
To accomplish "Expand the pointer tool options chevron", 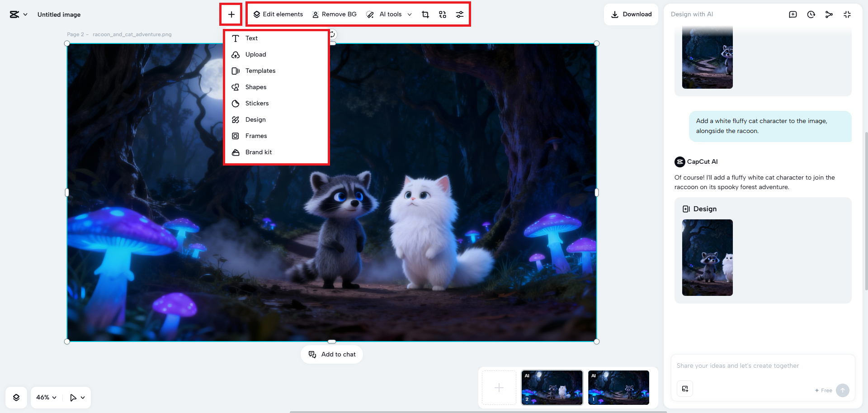I will [x=83, y=398].
